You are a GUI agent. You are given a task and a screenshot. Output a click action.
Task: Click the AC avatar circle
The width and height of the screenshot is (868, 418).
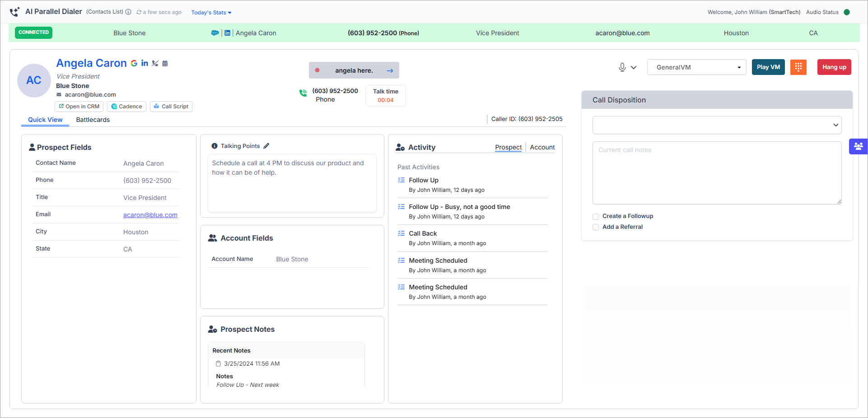click(x=34, y=80)
